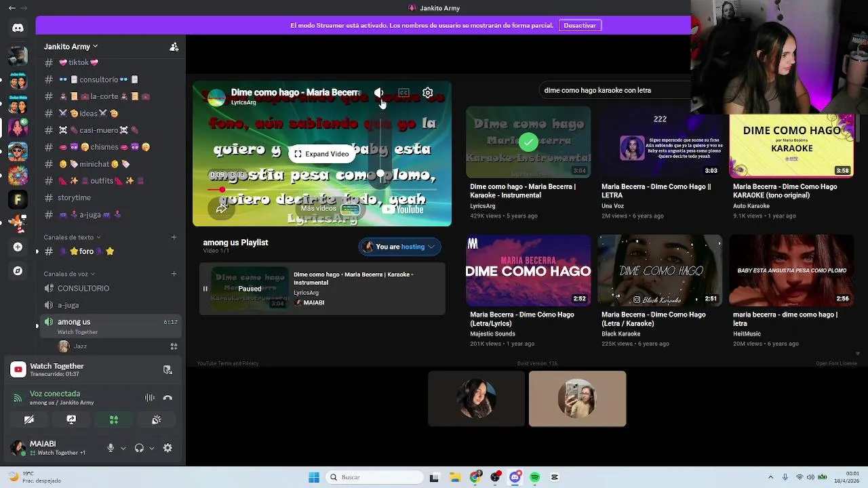
Task: Click Más videos on the player
Action: [330, 209]
